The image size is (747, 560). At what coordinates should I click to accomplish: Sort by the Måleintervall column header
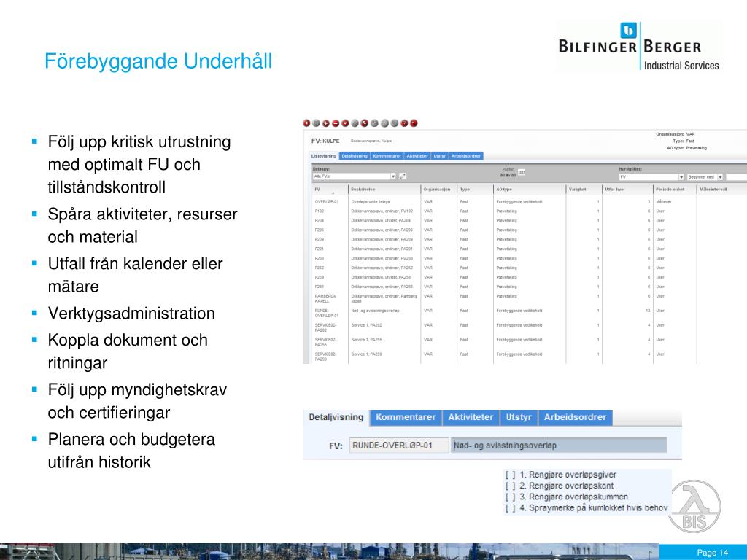721,190
